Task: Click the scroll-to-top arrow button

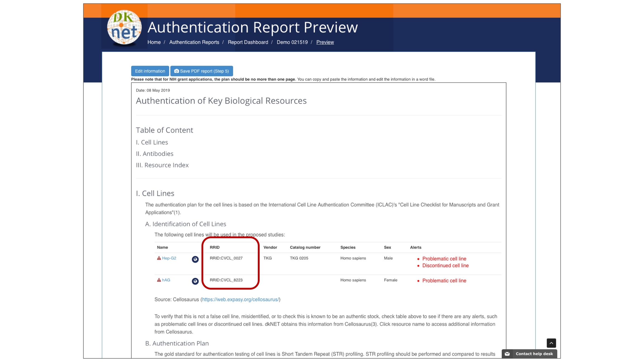Action: (551, 343)
